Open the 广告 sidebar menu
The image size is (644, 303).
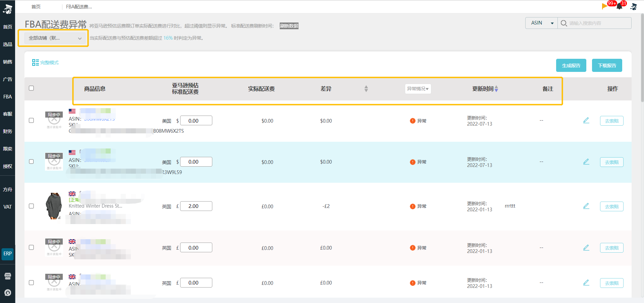(7, 79)
